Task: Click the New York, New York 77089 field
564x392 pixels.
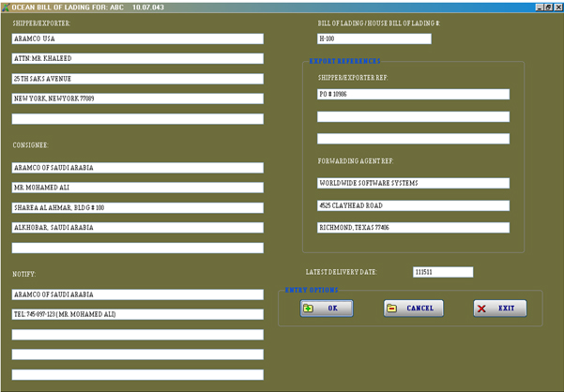Action: pyautogui.click(x=137, y=98)
